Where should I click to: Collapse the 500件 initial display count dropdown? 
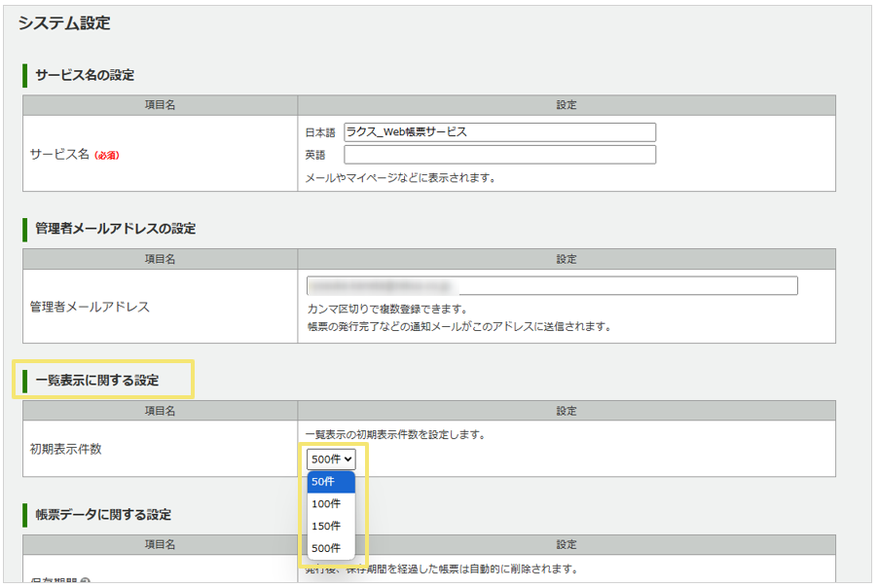pos(331,459)
